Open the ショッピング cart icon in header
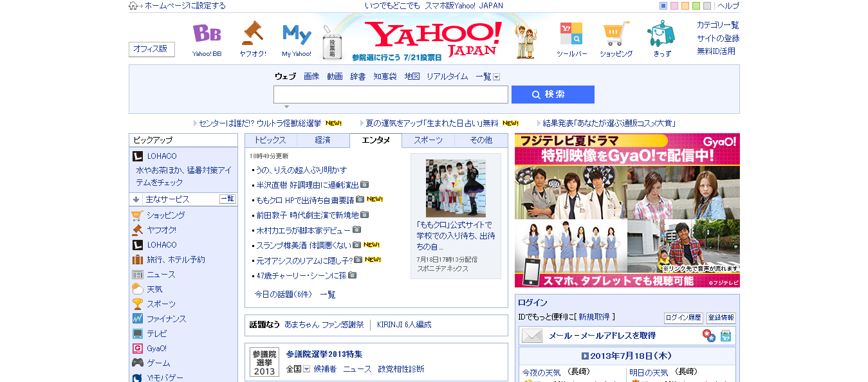The image size is (868, 382). (x=616, y=34)
